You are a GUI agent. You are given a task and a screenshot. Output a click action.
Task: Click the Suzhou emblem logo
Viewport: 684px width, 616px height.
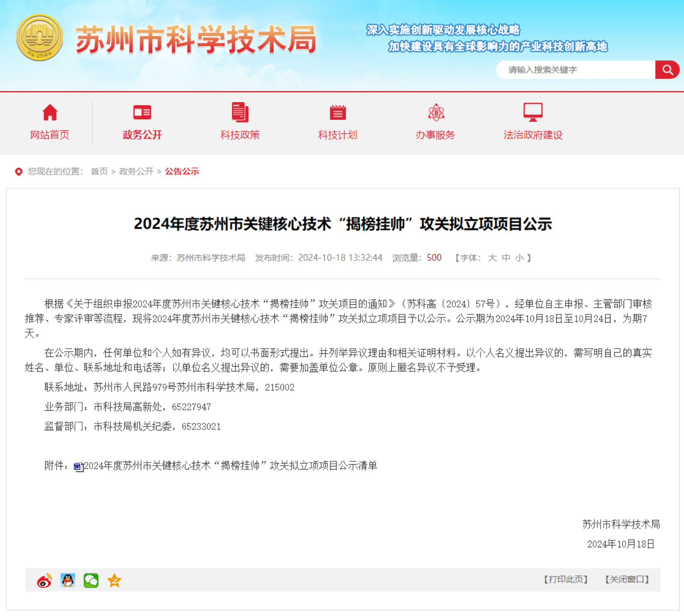pyautogui.click(x=40, y=38)
